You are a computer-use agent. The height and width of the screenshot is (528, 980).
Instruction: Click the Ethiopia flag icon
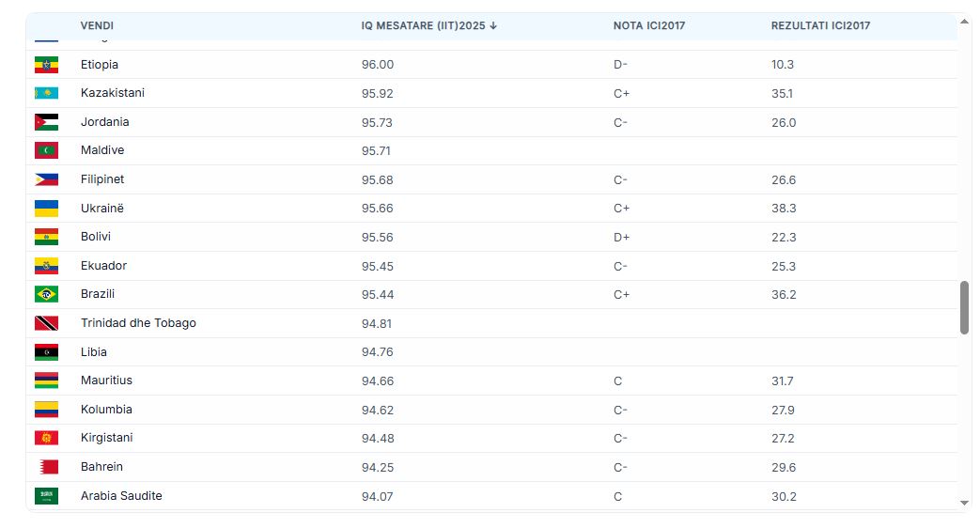(x=46, y=65)
